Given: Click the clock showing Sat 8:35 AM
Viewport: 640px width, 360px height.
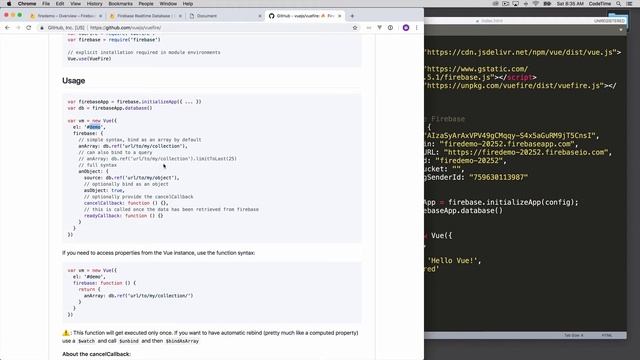Looking at the screenshot, I should 570,4.
